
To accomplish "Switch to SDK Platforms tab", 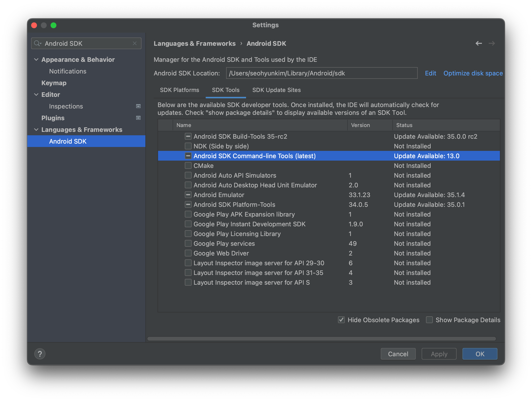I will [x=179, y=90].
